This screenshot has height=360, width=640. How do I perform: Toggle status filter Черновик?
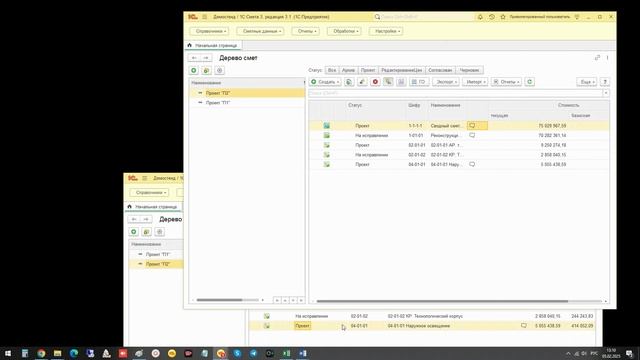click(x=469, y=70)
